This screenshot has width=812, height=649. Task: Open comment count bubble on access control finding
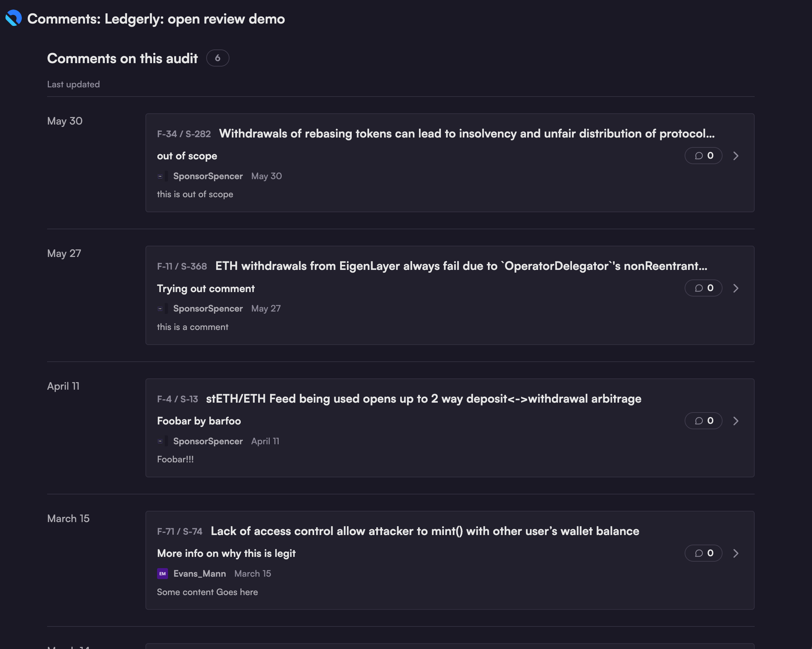[x=703, y=553]
